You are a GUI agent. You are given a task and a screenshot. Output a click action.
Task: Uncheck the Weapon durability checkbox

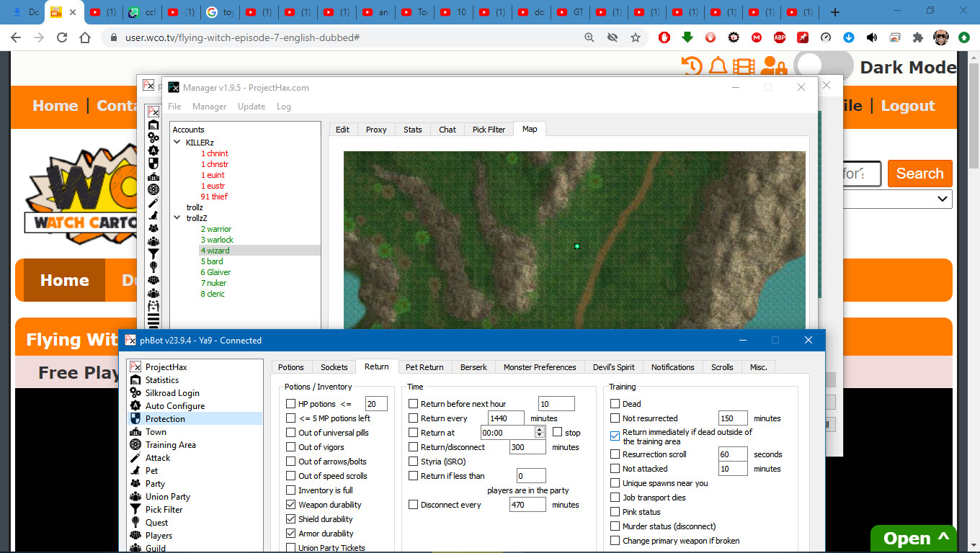point(291,505)
